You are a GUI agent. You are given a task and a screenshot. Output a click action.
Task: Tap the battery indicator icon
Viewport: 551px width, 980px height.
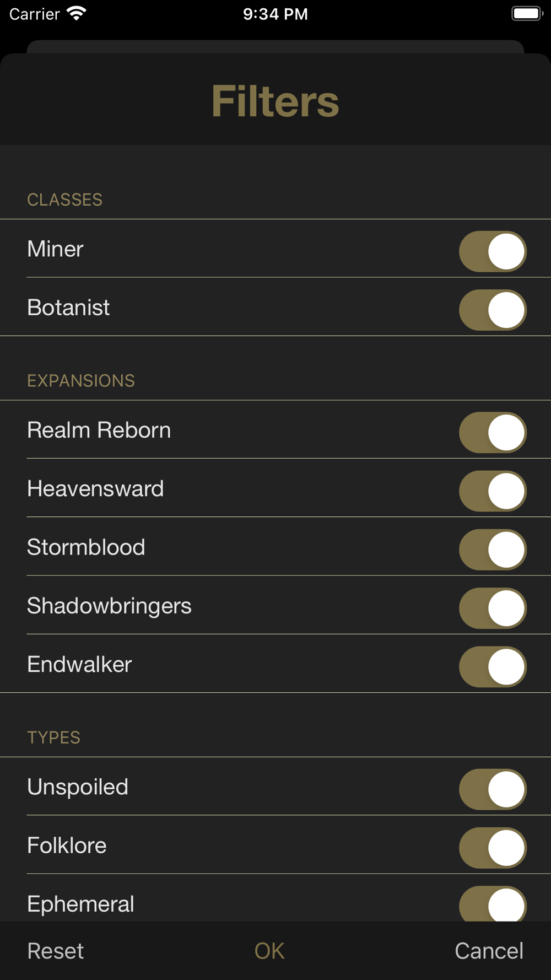tap(527, 13)
